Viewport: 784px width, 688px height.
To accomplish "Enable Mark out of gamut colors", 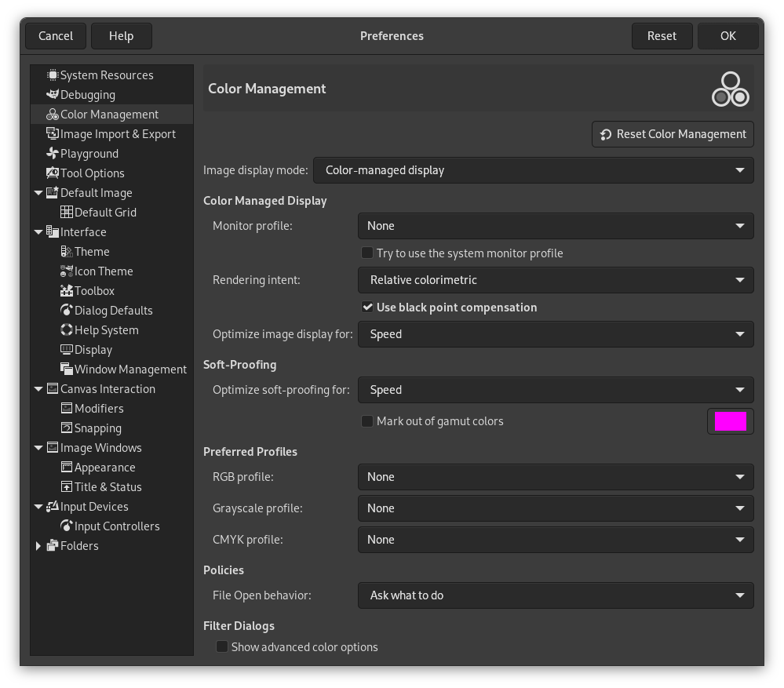I will [x=367, y=421].
